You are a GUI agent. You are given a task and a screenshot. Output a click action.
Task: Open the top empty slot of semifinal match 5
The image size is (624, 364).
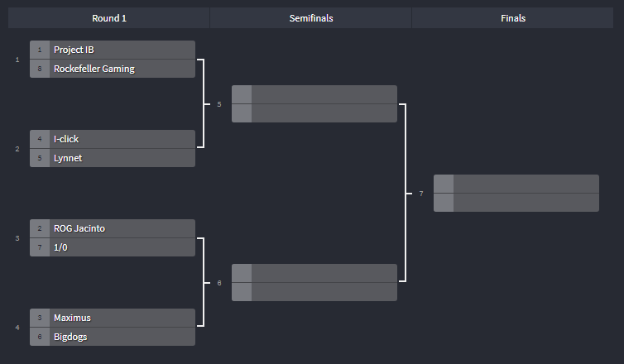324,94
